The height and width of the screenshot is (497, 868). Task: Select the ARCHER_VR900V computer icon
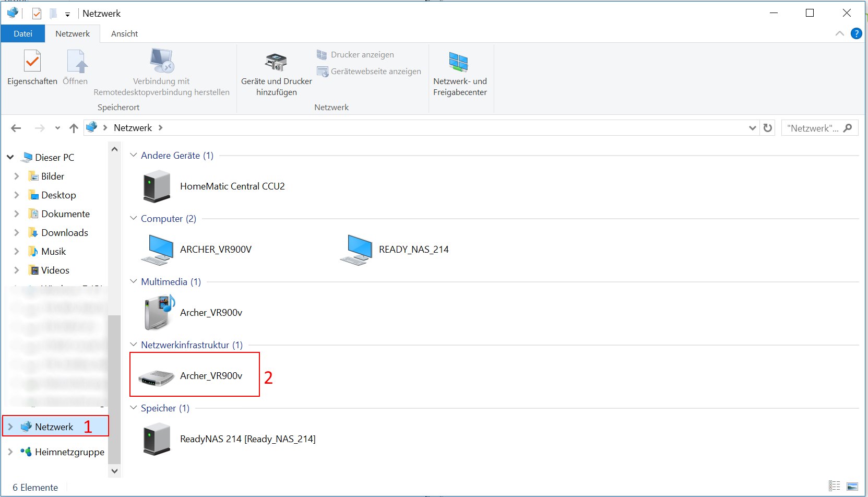[x=157, y=250]
